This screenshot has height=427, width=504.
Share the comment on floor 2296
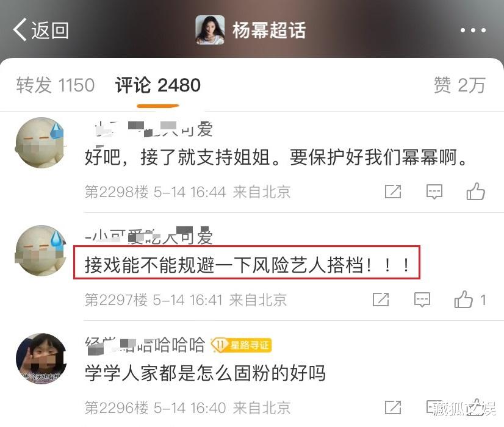tap(393, 407)
